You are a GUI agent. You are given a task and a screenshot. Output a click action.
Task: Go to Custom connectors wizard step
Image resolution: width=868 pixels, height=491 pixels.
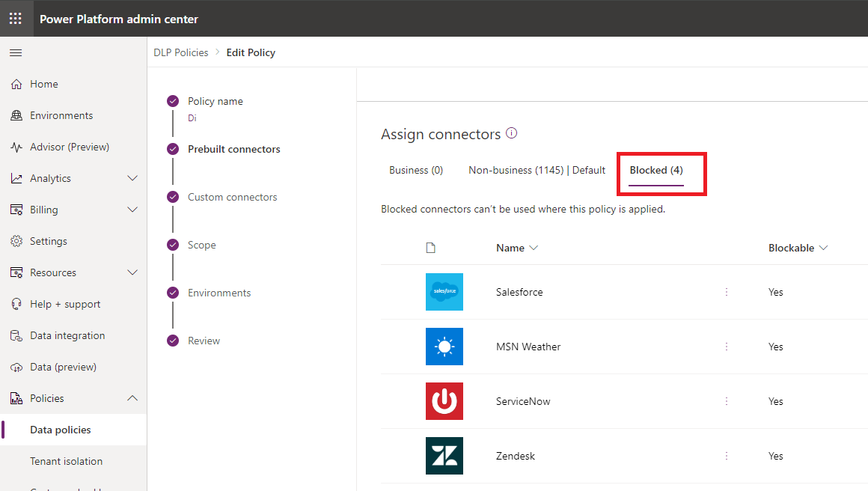233,197
